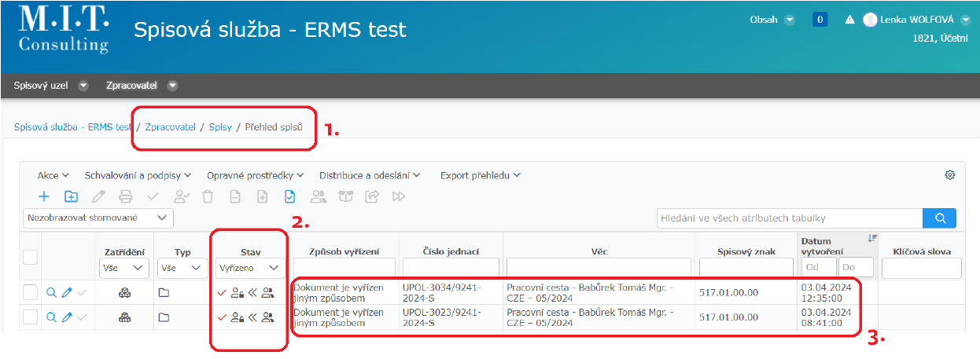Viewport: 980px width, 359px height.
Task: Click the search field for all table attributes
Action: click(x=789, y=218)
